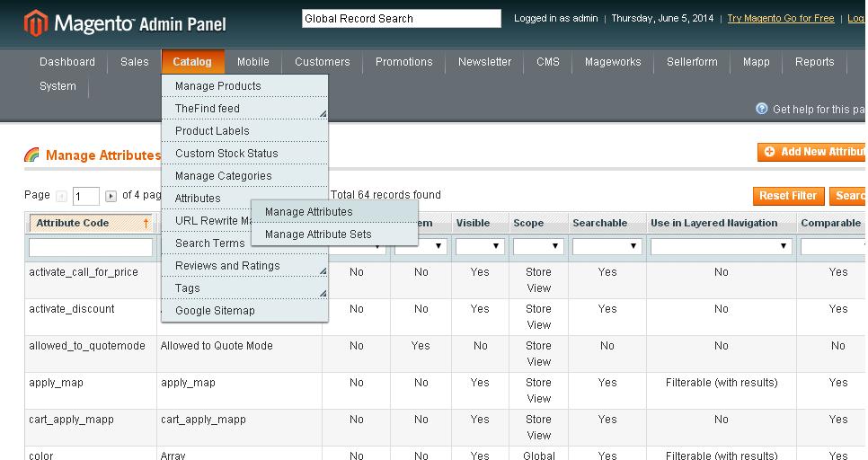Select Google Sitemap menu entry

215,311
